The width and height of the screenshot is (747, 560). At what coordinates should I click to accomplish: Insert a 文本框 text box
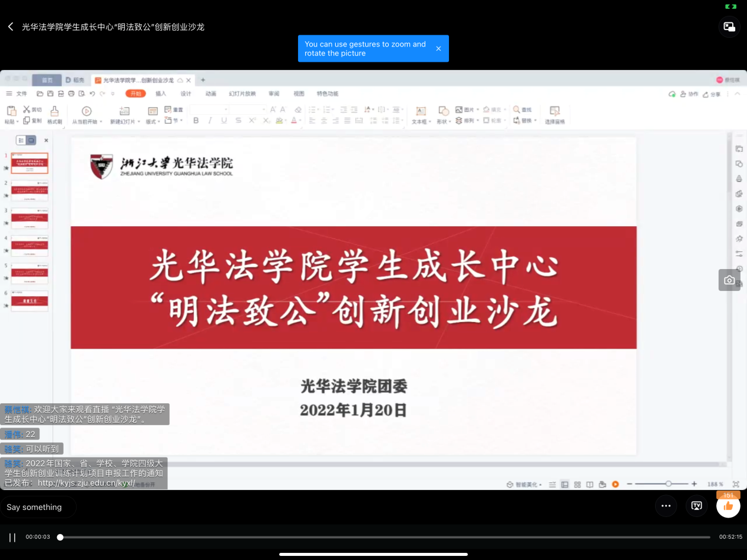click(x=421, y=115)
